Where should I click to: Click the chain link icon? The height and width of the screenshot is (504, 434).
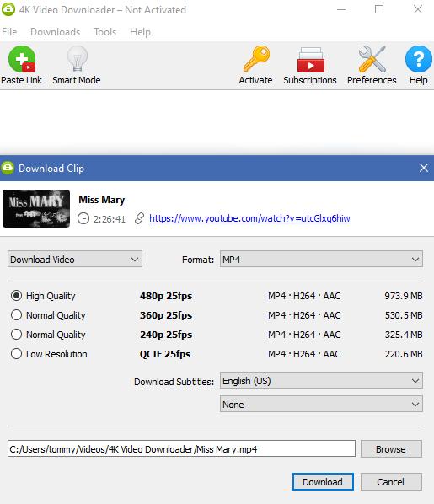[139, 218]
